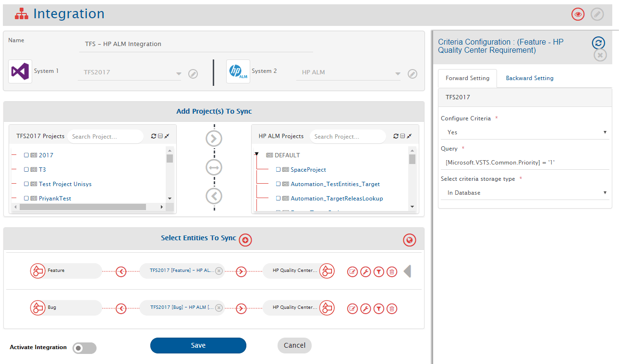This screenshot has height=364, width=619.
Task: Open the filter criteria icon for Feature row
Action: [379, 272]
